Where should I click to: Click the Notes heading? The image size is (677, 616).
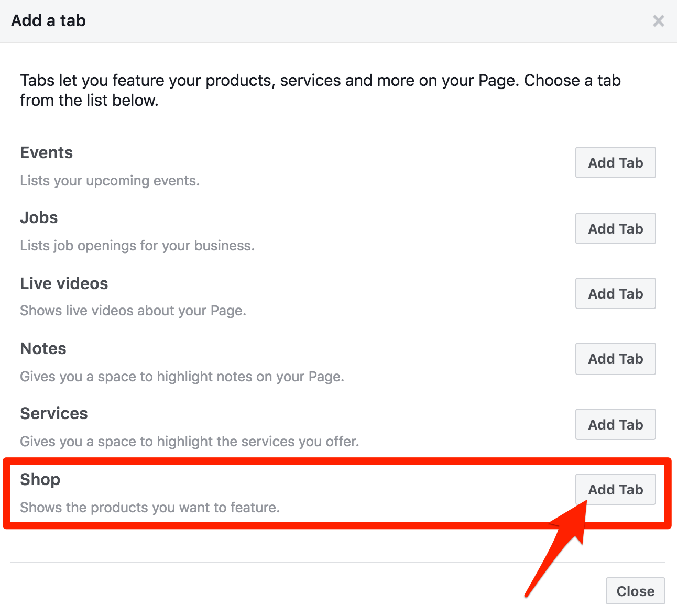tap(43, 349)
